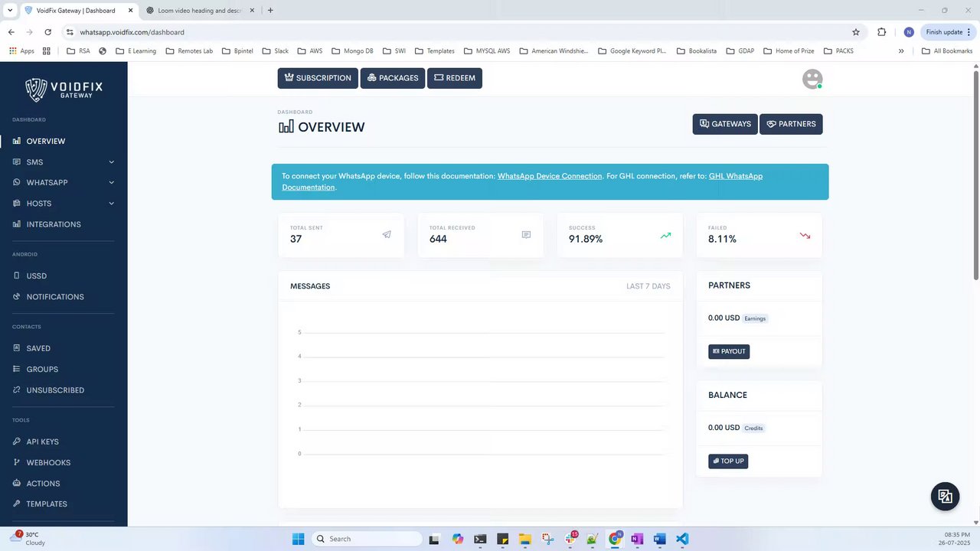Show more bookmarks via double chevron
Viewport: 980px width, 551px height.
coord(901,51)
